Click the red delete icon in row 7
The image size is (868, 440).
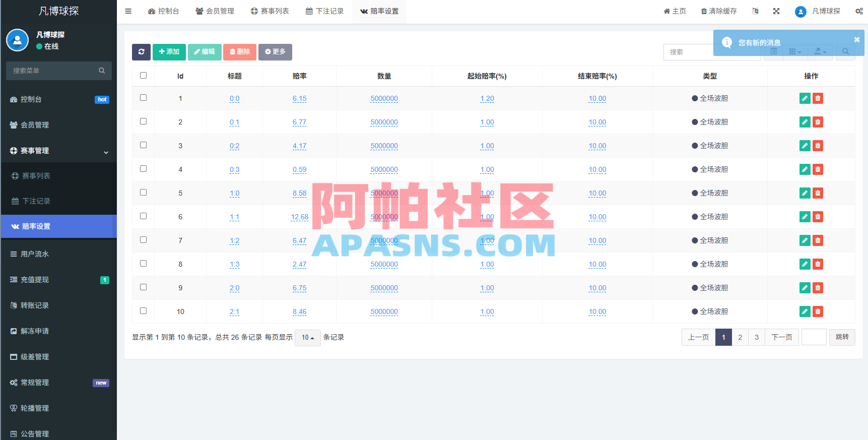tap(818, 240)
